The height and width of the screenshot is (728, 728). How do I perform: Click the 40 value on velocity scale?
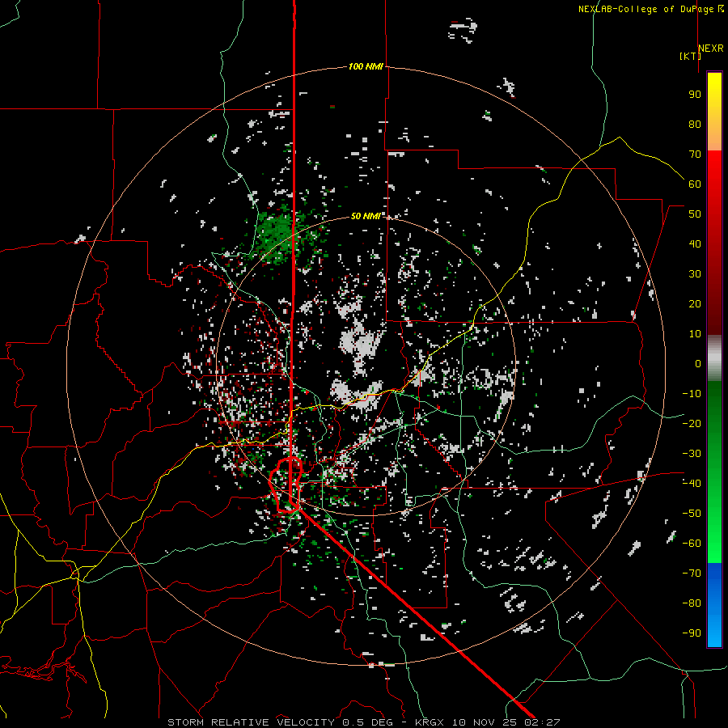point(695,243)
